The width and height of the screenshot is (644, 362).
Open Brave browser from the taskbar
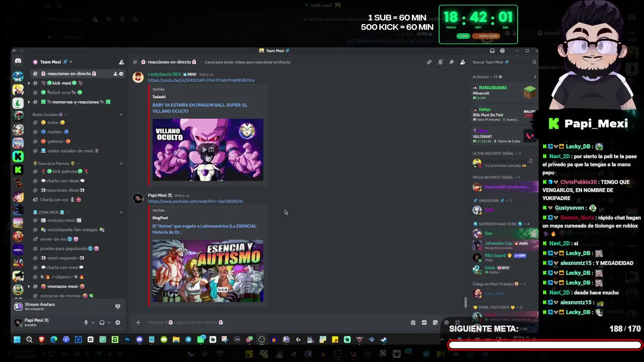click(41, 339)
